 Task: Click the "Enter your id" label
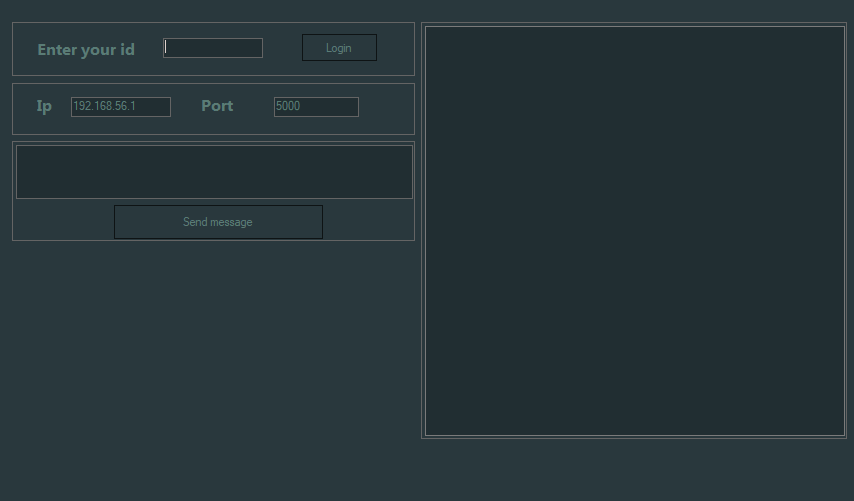(86, 50)
